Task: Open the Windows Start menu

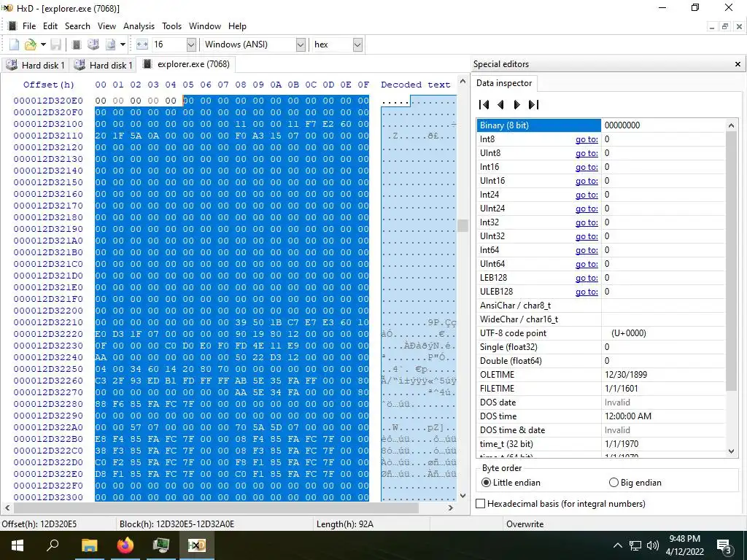Action: 18,545
